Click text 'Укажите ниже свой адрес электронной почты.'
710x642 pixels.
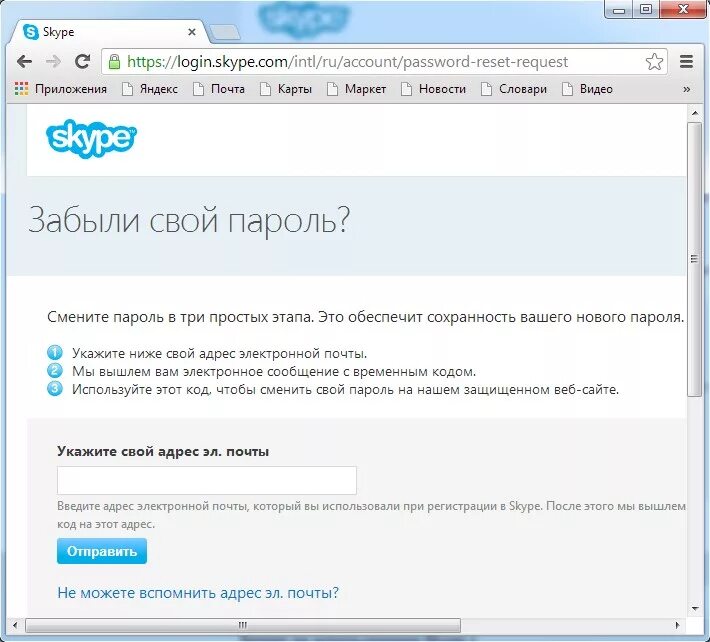pyautogui.click(x=220, y=353)
